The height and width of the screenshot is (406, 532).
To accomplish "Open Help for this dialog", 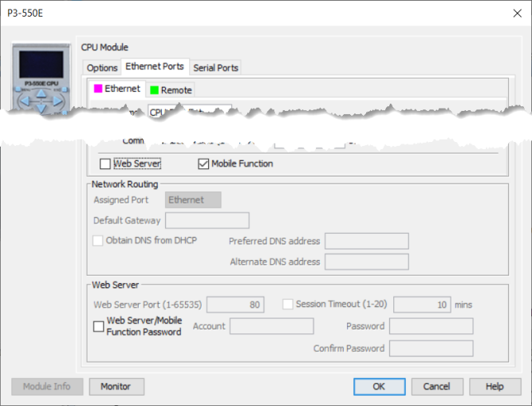I will pos(495,386).
